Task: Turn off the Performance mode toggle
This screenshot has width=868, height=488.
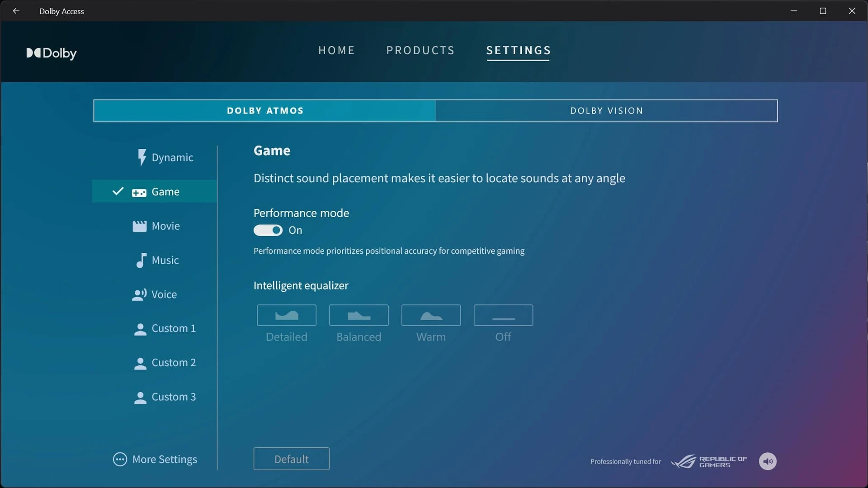Action: point(268,230)
